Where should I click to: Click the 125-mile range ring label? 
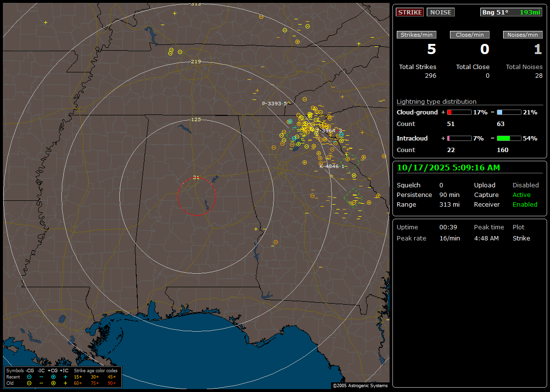[196, 119]
